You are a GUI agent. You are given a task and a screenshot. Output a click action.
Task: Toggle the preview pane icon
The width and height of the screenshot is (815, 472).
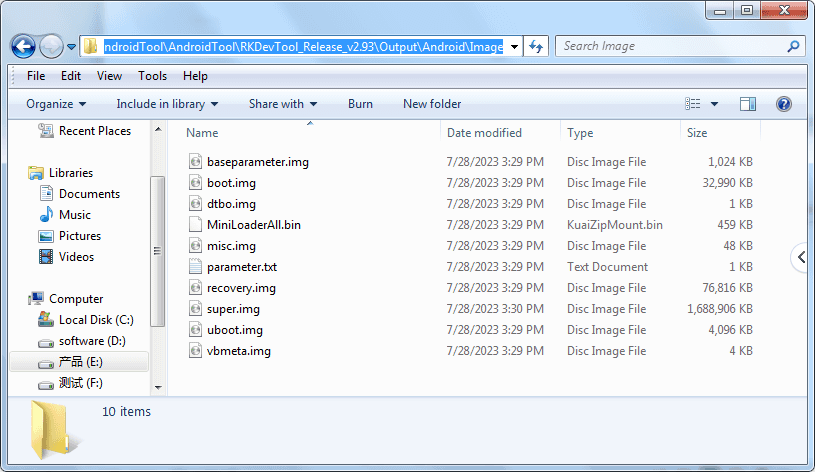click(748, 104)
